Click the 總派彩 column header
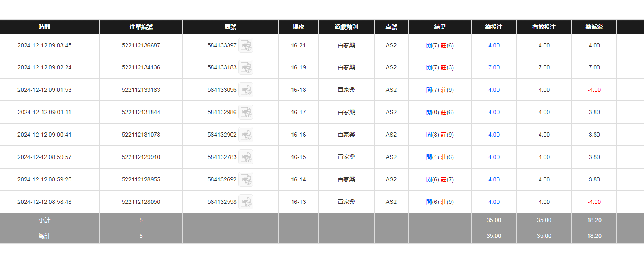The width and height of the screenshot is (644, 257). point(594,27)
